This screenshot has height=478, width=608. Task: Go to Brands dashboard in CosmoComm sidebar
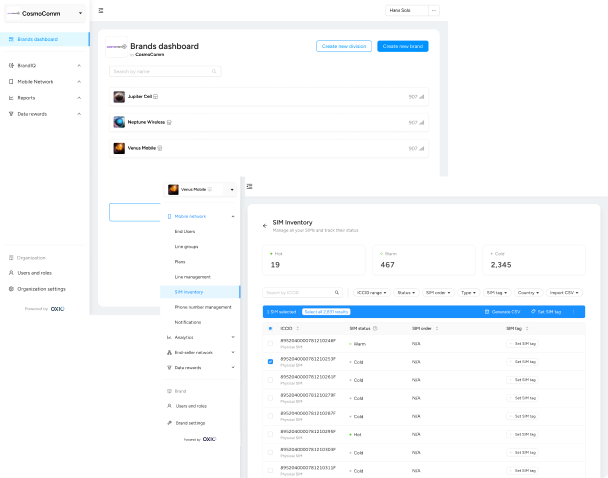click(45, 39)
